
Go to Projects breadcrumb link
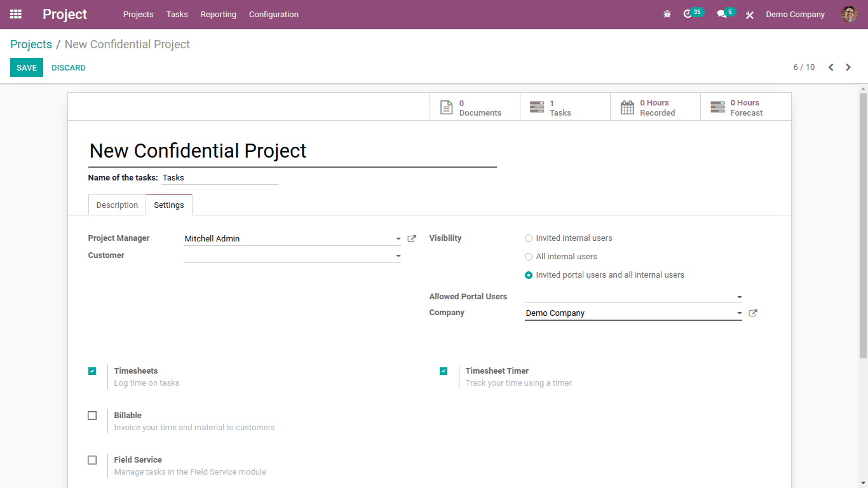(x=31, y=44)
